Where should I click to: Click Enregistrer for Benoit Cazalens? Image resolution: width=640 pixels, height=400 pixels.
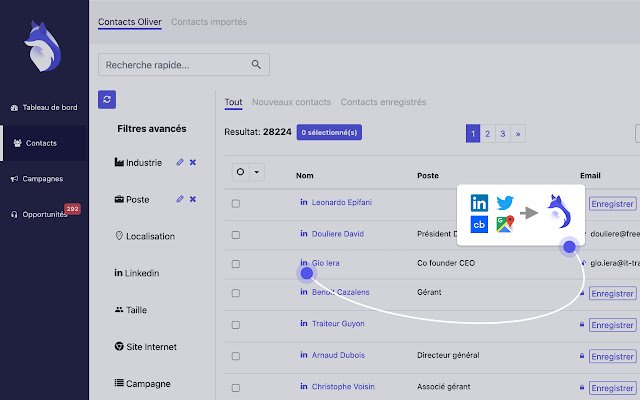pos(613,293)
